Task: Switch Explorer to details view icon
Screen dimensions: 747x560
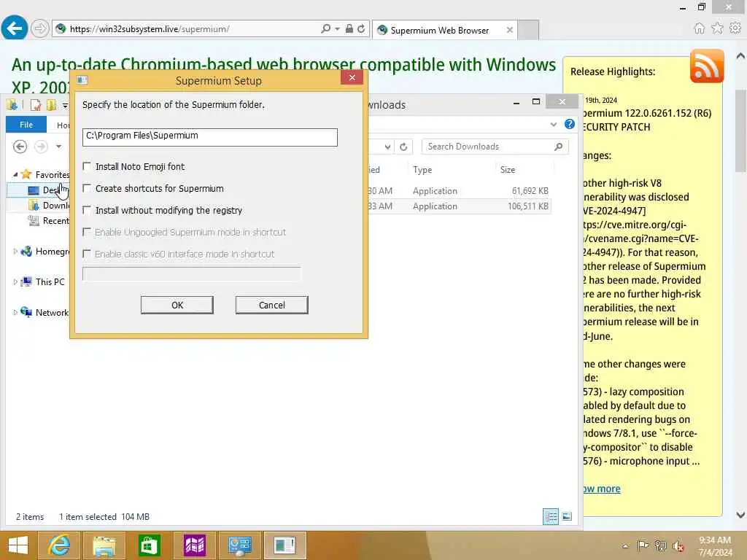Action: pos(551,517)
